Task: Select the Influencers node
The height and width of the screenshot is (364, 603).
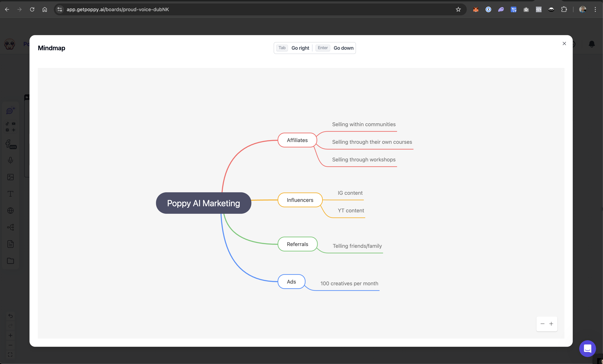Action: tap(300, 200)
